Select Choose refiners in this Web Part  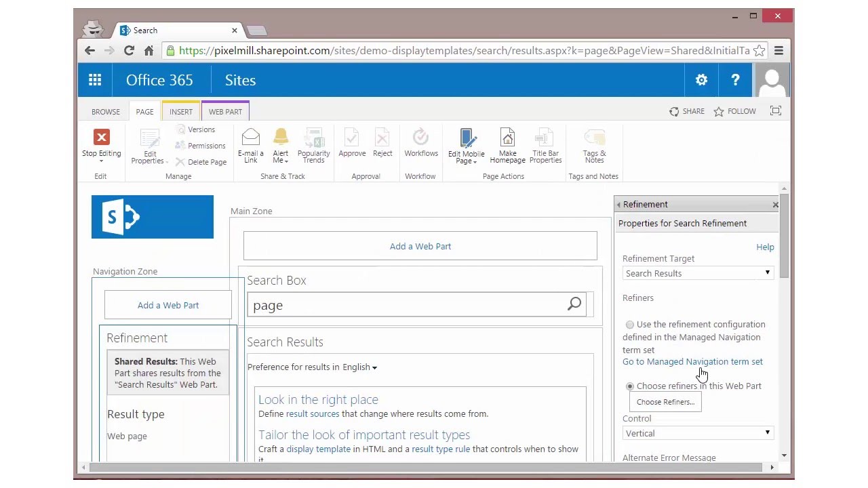(630, 386)
